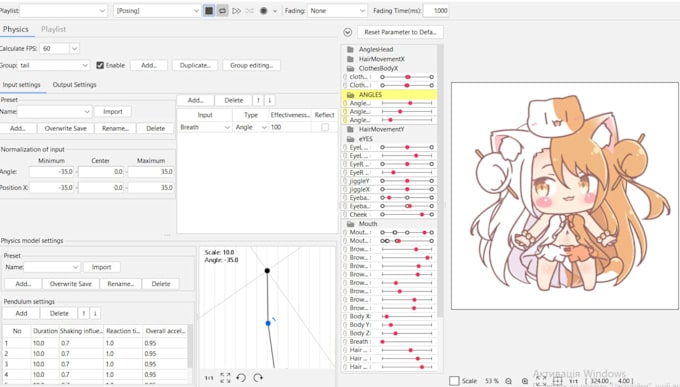Rotate pendulum preview clockwise

coord(258,378)
